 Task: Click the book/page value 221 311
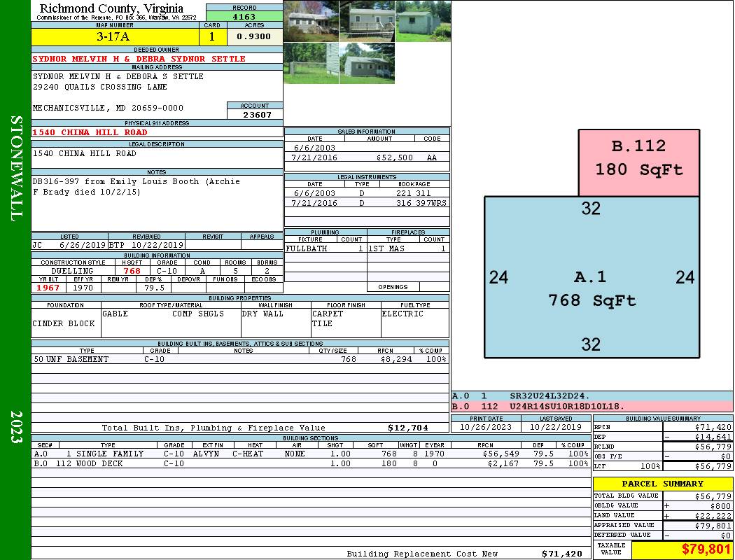(413, 193)
